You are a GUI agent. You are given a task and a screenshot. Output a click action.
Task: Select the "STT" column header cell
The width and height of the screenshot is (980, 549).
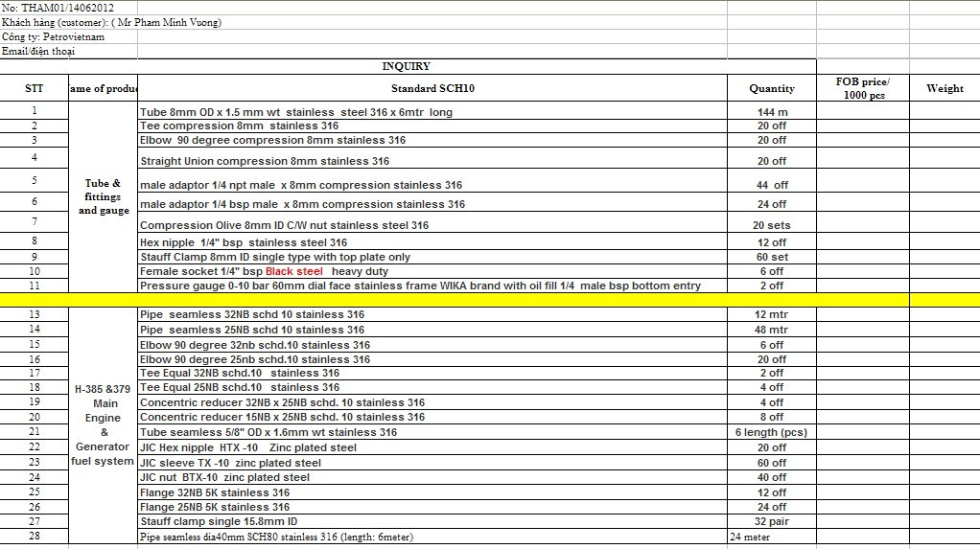35,88
